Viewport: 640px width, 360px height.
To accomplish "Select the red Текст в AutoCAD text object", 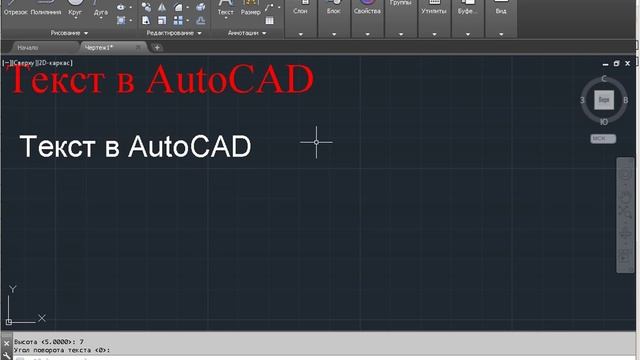I will (161, 79).
